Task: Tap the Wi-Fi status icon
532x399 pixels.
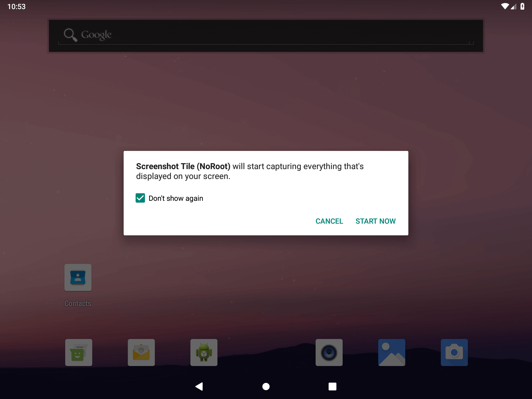Action: click(505, 6)
